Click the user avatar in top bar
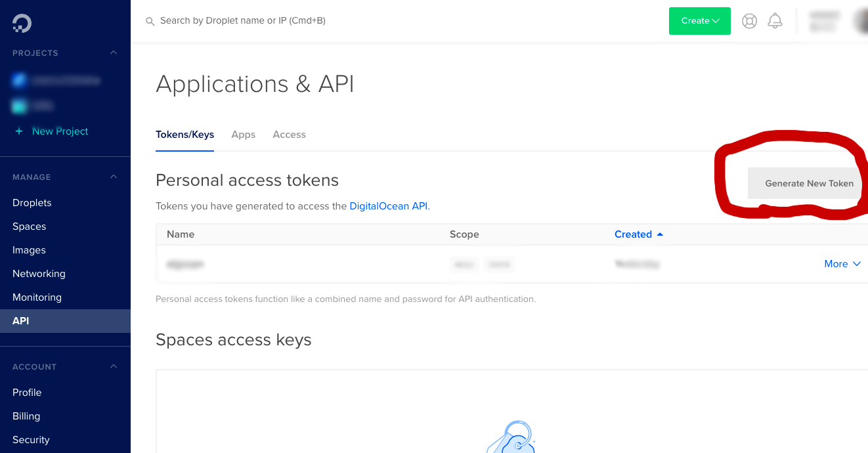Viewport: 868px width, 453px height. [861, 21]
